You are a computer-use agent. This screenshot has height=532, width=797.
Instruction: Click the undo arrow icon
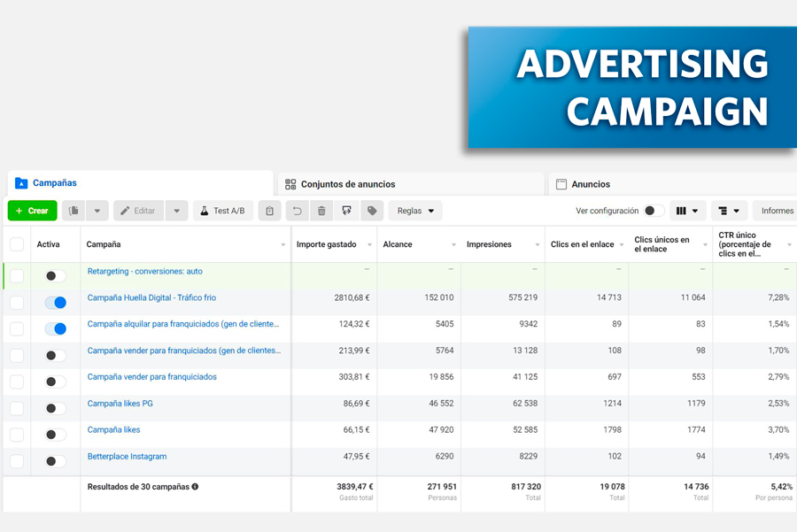coord(298,211)
